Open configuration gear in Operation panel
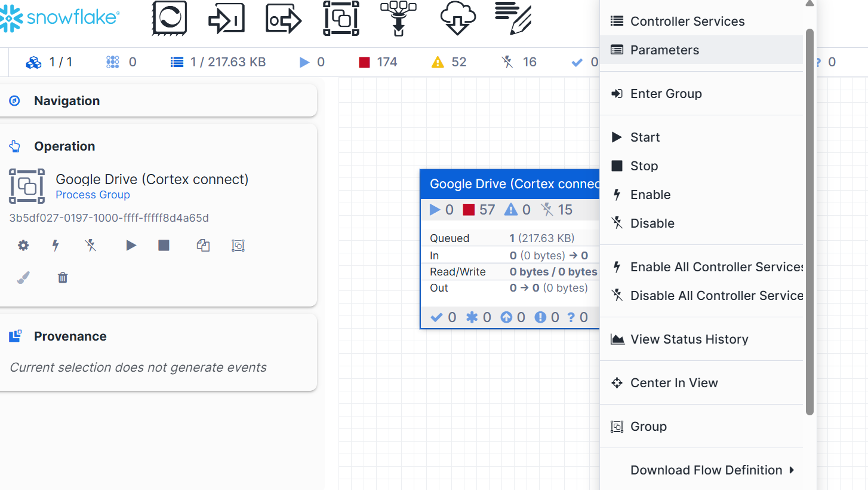This screenshot has width=868, height=490. tap(23, 245)
